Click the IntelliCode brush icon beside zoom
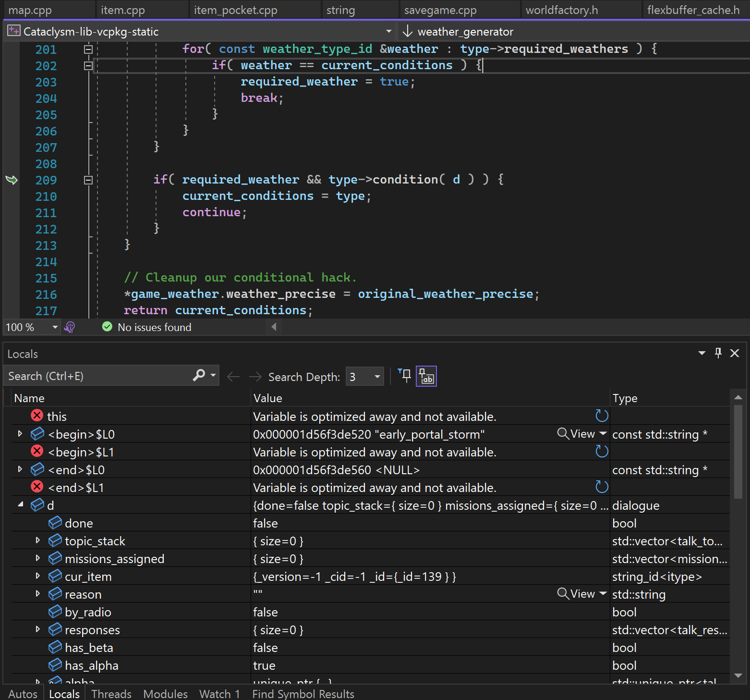This screenshot has height=700, width=750. (70, 327)
